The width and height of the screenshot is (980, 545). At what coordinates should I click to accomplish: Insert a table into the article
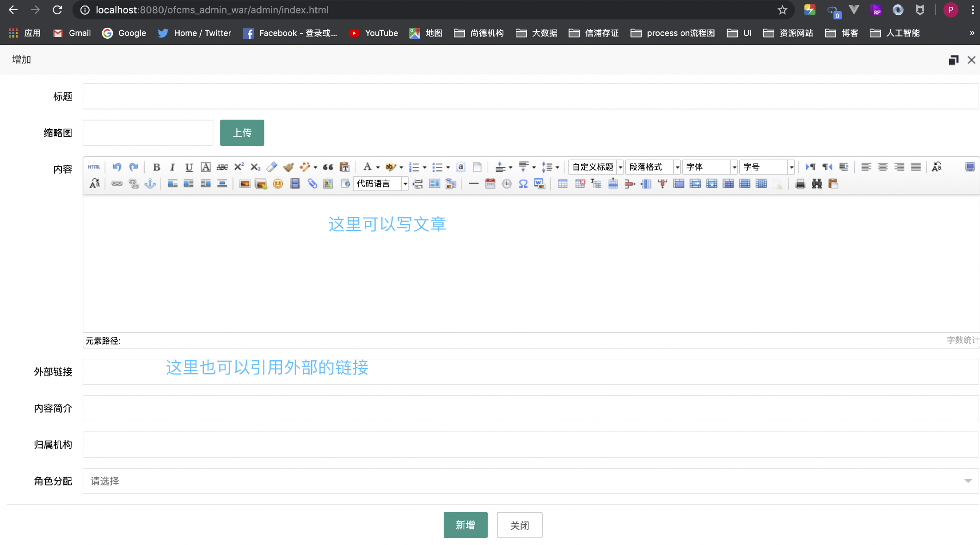[563, 183]
